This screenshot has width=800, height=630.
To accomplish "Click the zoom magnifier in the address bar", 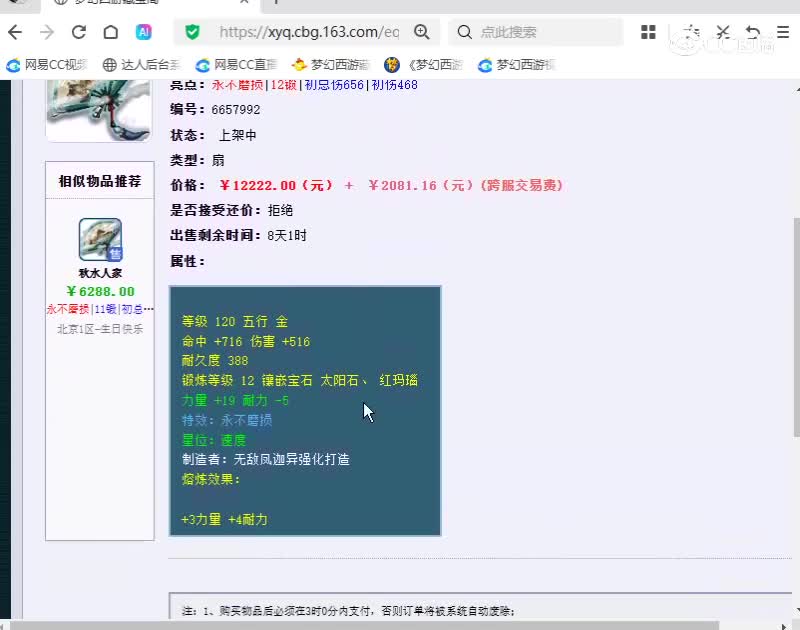I will [x=422, y=32].
